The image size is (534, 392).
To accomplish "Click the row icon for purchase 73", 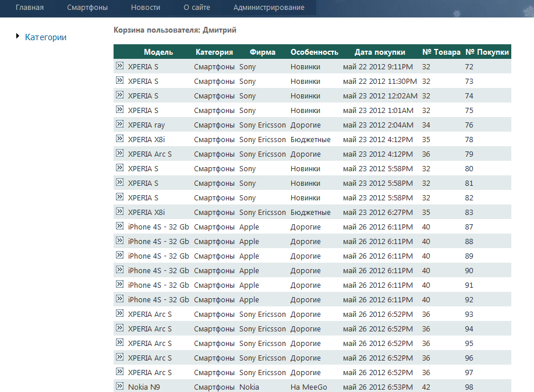I will point(119,80).
